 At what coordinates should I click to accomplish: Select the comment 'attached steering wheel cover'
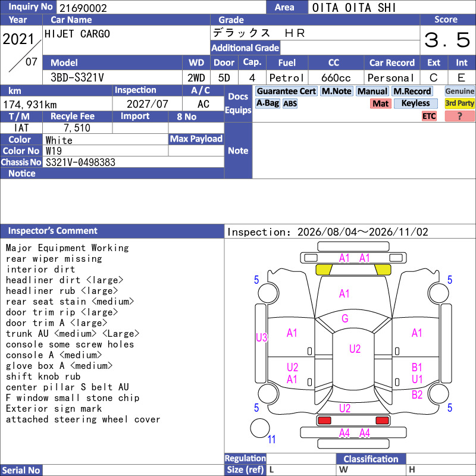[x=83, y=419]
